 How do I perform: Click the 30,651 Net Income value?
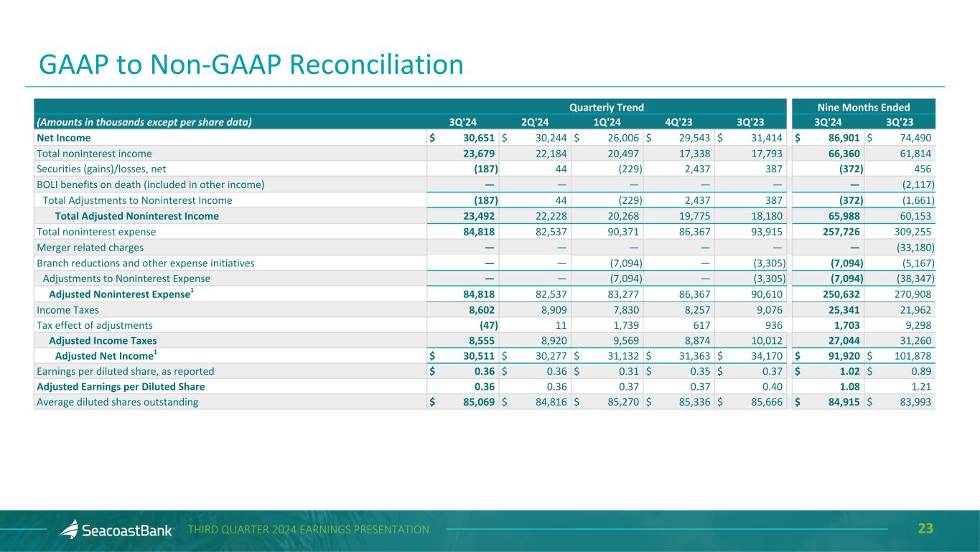pyautogui.click(x=474, y=138)
